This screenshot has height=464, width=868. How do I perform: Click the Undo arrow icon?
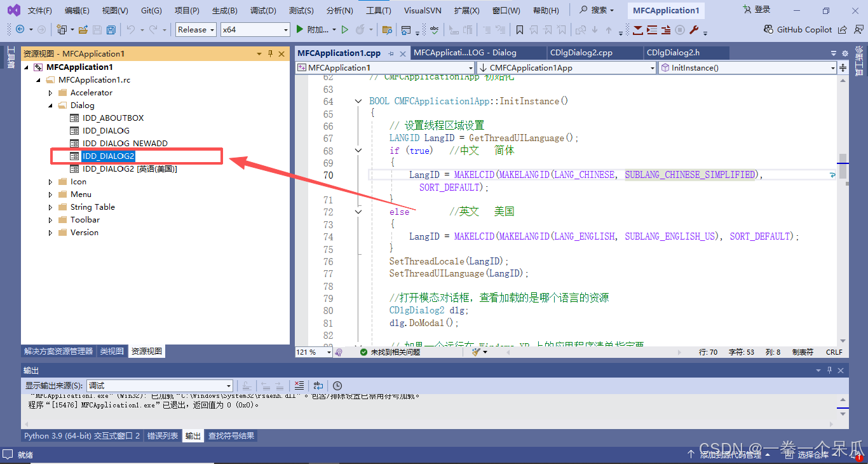coord(130,29)
